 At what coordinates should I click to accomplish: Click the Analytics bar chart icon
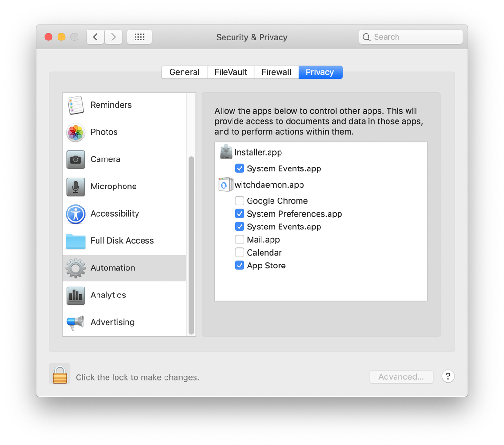click(76, 295)
